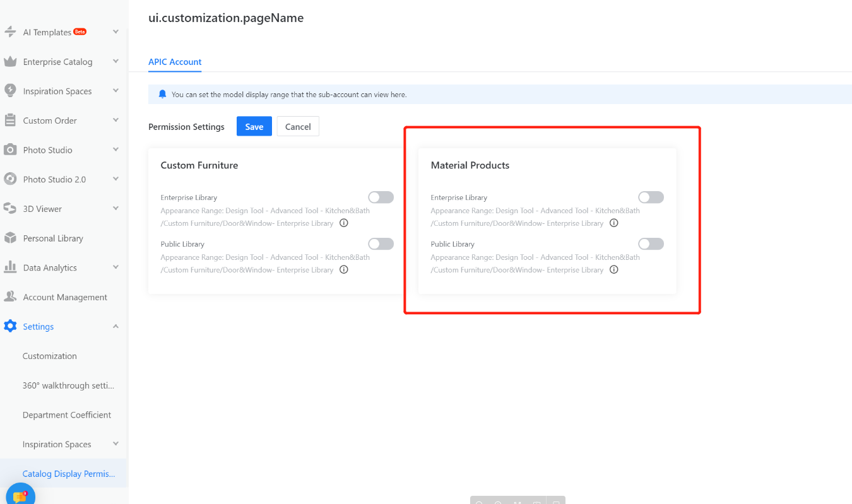Open the Customization settings menu item
Screen dimensions: 852x504
[x=50, y=356]
